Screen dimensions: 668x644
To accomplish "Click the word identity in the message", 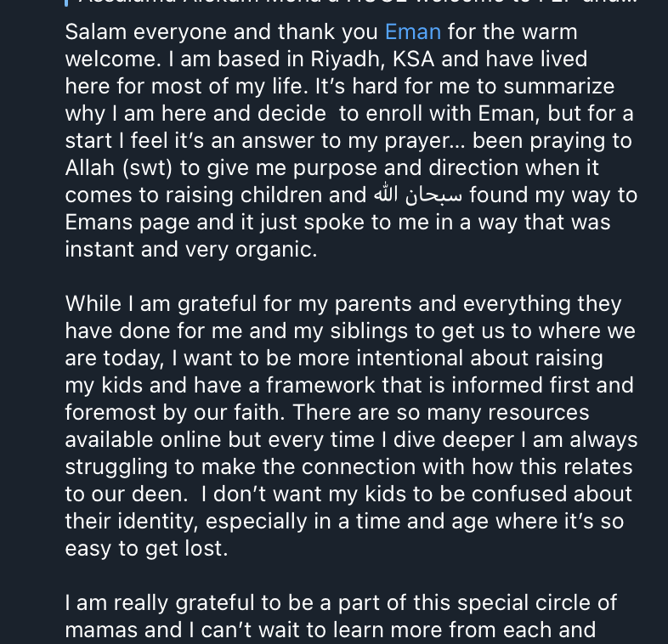I will click(x=157, y=522).
